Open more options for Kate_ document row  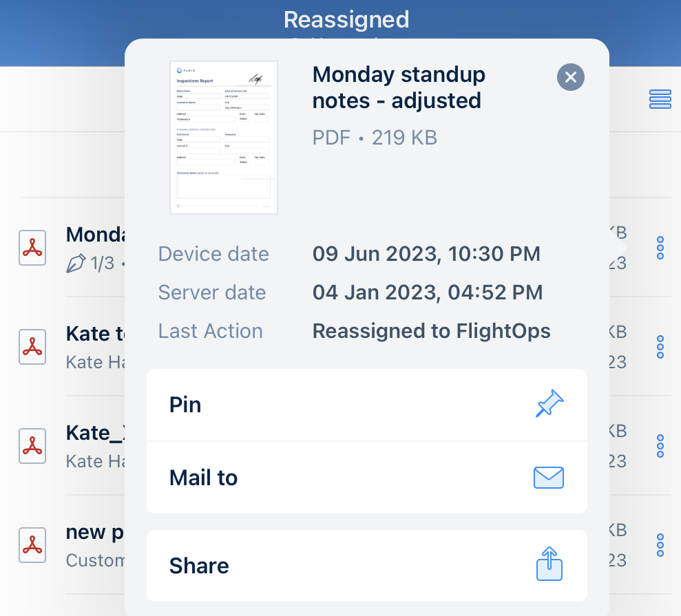point(660,446)
